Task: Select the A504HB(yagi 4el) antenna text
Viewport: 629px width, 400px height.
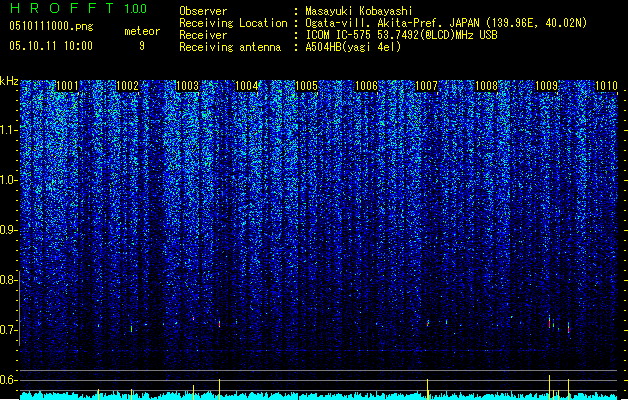Action: pos(353,47)
